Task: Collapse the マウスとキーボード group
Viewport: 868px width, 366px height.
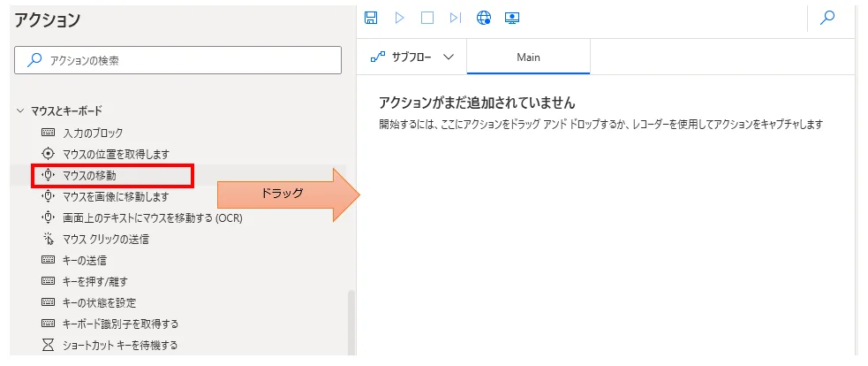Action: coord(20,111)
